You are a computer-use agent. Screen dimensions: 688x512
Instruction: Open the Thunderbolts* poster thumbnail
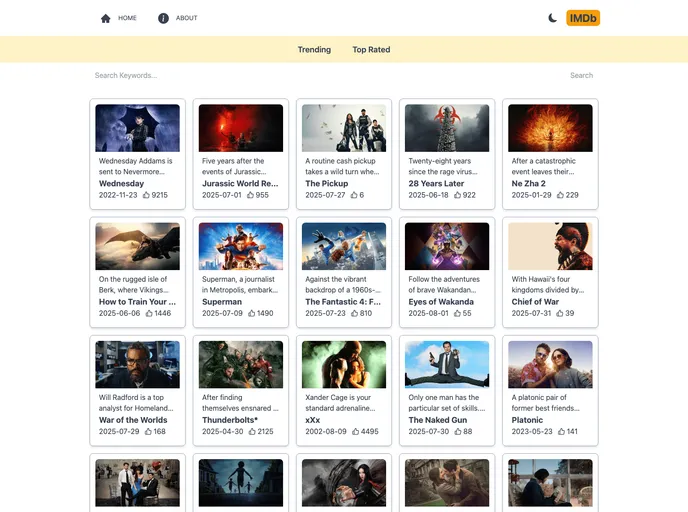pos(241,365)
